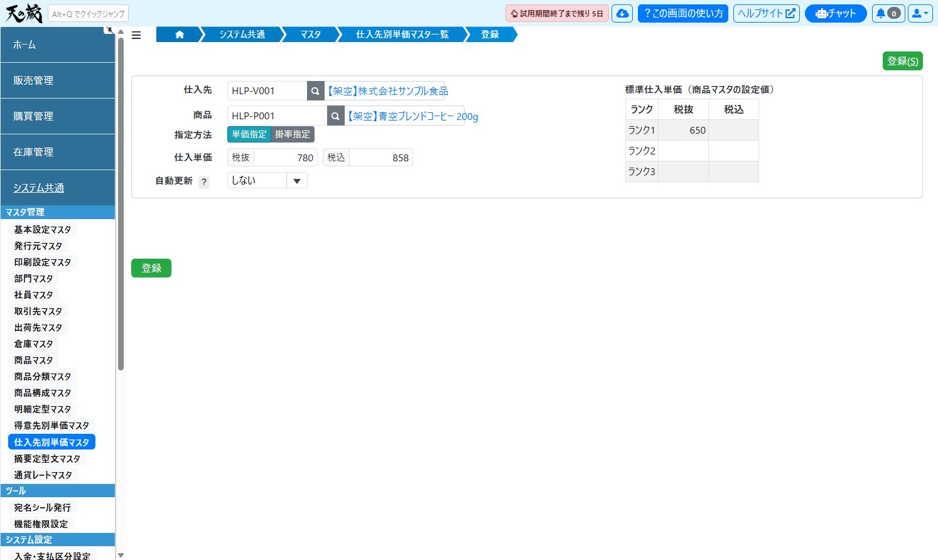Screen dimensions: 938x560
Task: Click the Alt+Q quick jump search box
Action: point(88,14)
